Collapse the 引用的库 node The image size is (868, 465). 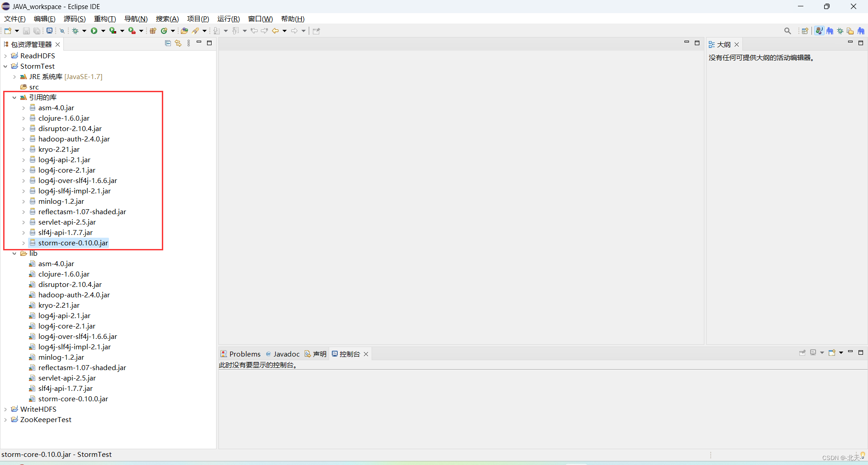14,98
